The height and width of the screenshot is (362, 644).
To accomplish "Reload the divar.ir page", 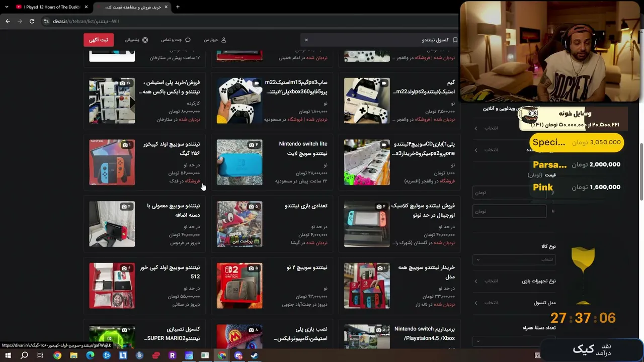I will click(x=32, y=21).
